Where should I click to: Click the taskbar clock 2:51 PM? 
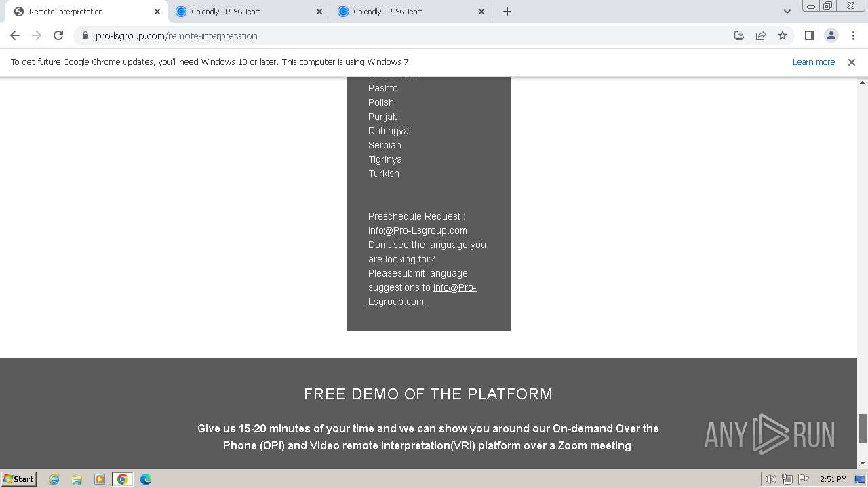pyautogui.click(x=833, y=479)
